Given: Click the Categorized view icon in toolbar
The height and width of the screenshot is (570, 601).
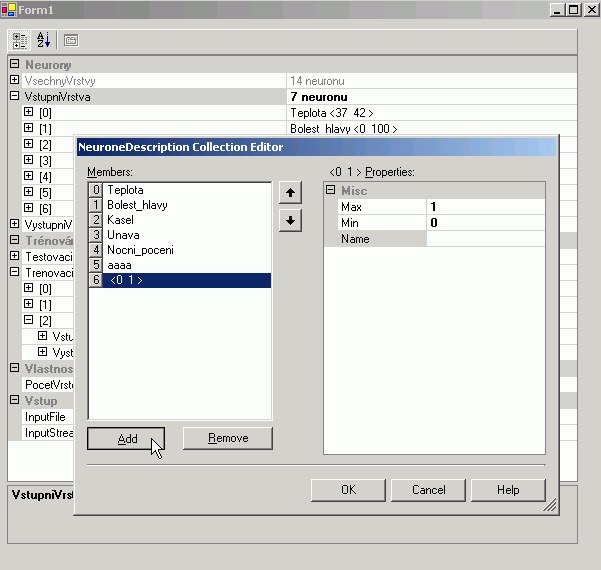Looking at the screenshot, I should pos(20,41).
